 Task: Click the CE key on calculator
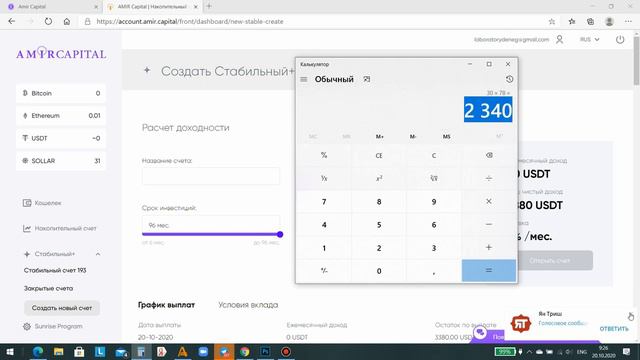379,155
